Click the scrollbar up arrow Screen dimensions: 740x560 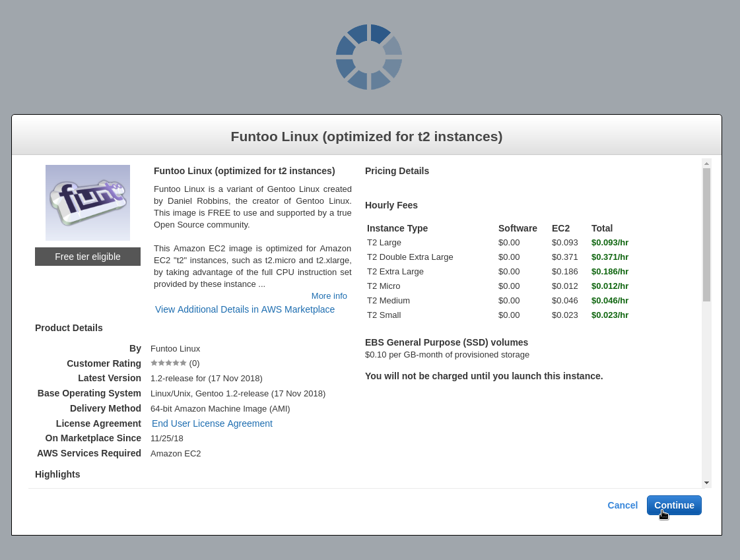point(706,164)
